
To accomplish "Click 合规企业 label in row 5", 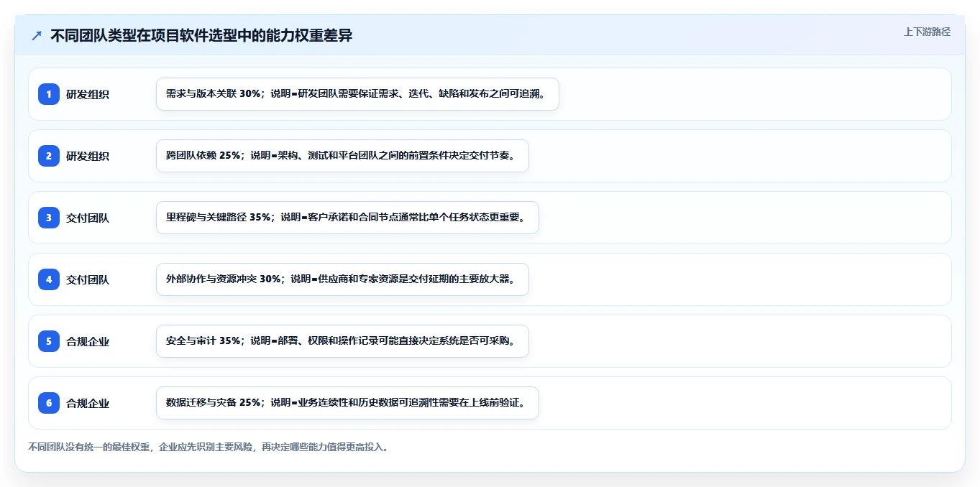I will tap(88, 341).
